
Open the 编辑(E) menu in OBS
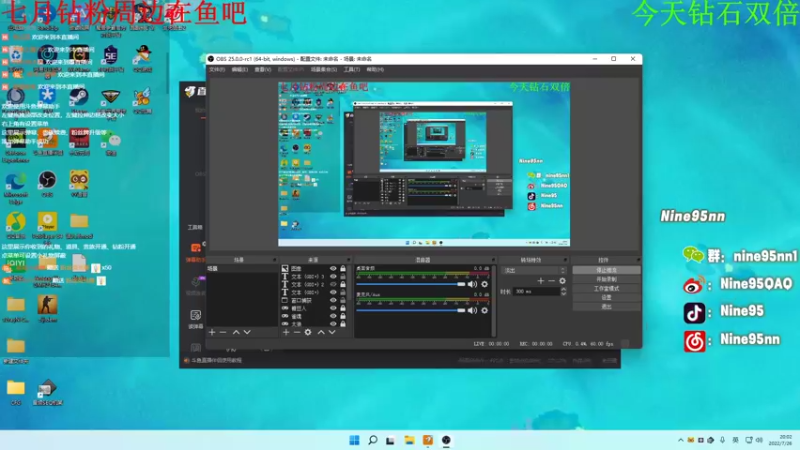tap(240, 69)
